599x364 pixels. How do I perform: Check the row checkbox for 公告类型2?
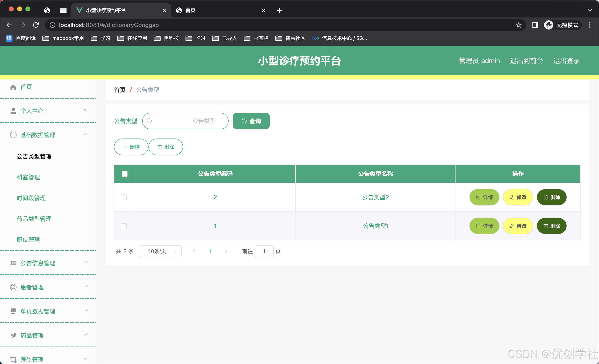(x=124, y=197)
